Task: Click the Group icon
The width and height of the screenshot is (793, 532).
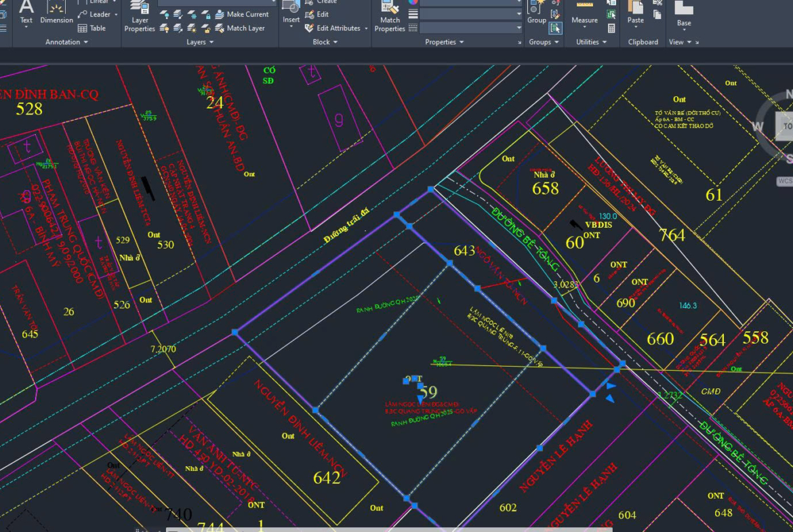Action: [537, 13]
